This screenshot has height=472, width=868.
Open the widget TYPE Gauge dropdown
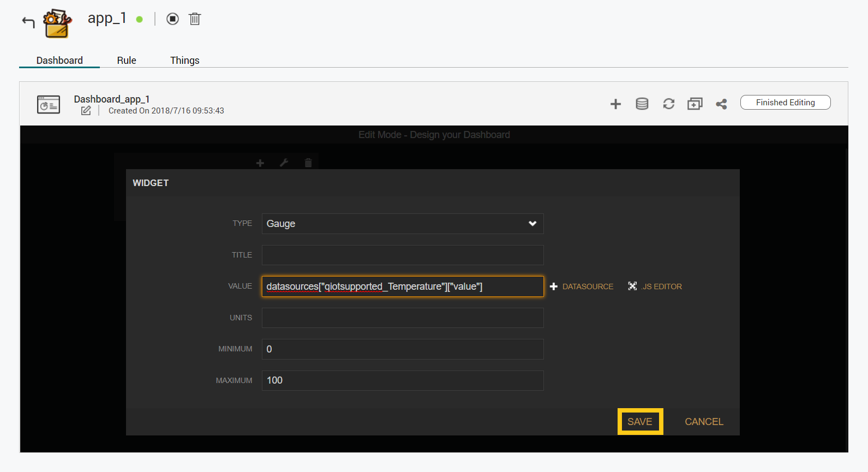[x=402, y=224]
